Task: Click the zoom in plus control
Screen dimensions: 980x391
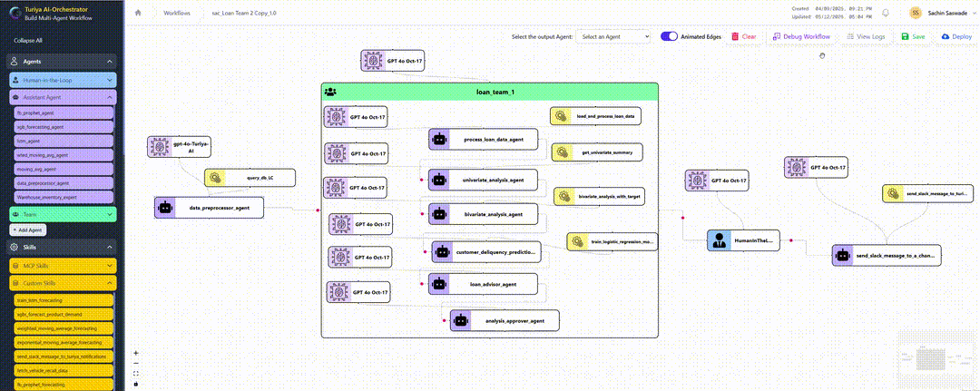Action: 136,353
